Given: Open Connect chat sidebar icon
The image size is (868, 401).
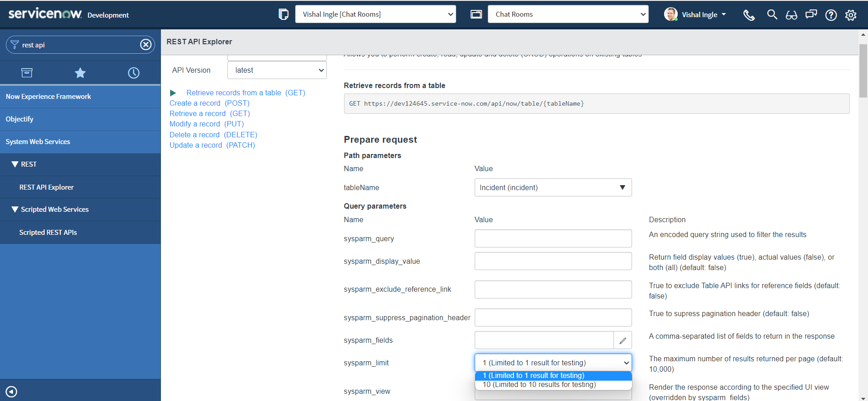Looking at the screenshot, I should [x=811, y=15].
